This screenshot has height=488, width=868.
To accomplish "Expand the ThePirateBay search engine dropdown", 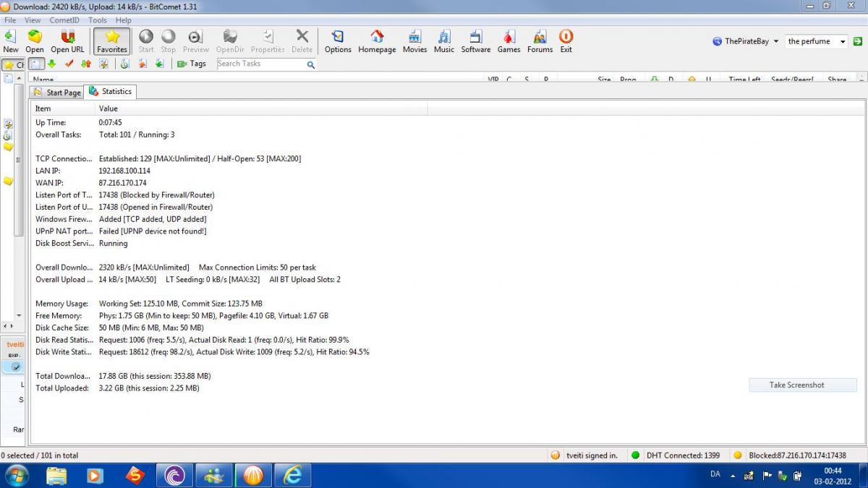I will [x=775, y=42].
